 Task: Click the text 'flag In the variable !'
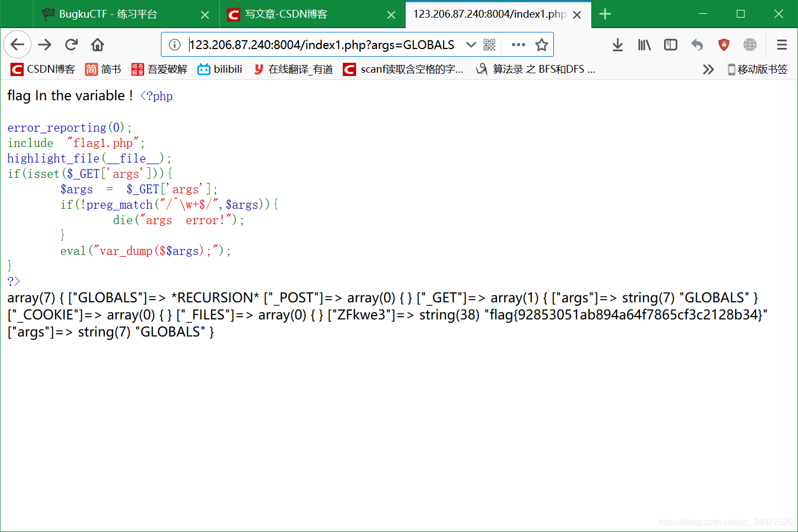point(70,95)
